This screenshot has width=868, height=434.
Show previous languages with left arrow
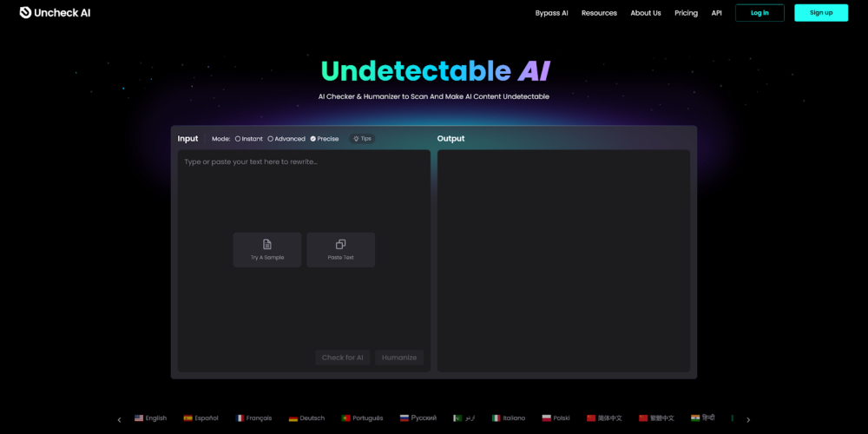pyautogui.click(x=119, y=419)
